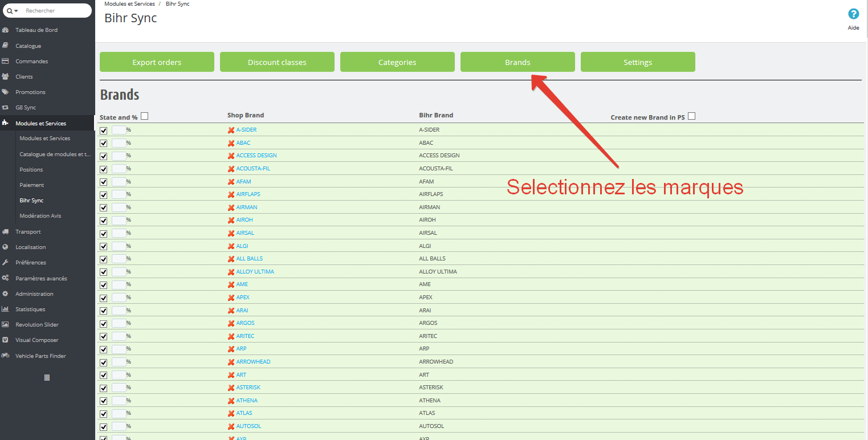Image resolution: width=868 pixels, height=440 pixels.
Task: Open the ACOUSTA-FIL shop brand link
Action: [x=253, y=169]
